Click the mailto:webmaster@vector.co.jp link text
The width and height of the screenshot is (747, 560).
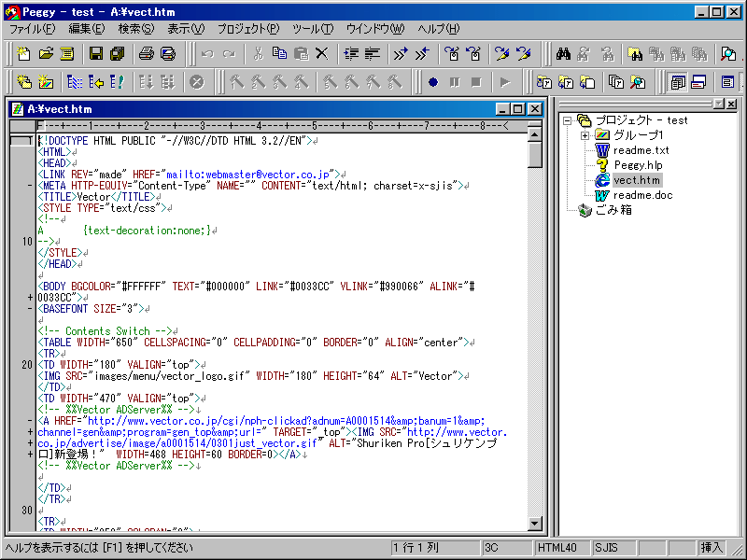(247, 175)
